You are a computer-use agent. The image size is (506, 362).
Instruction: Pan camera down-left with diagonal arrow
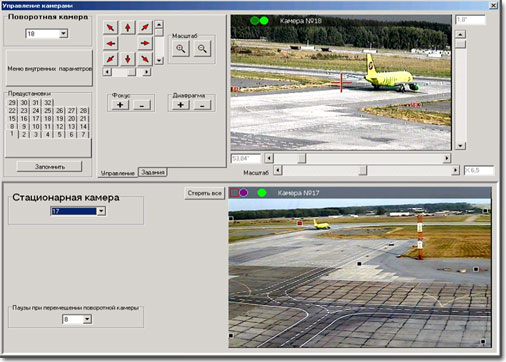pyautogui.click(x=111, y=59)
